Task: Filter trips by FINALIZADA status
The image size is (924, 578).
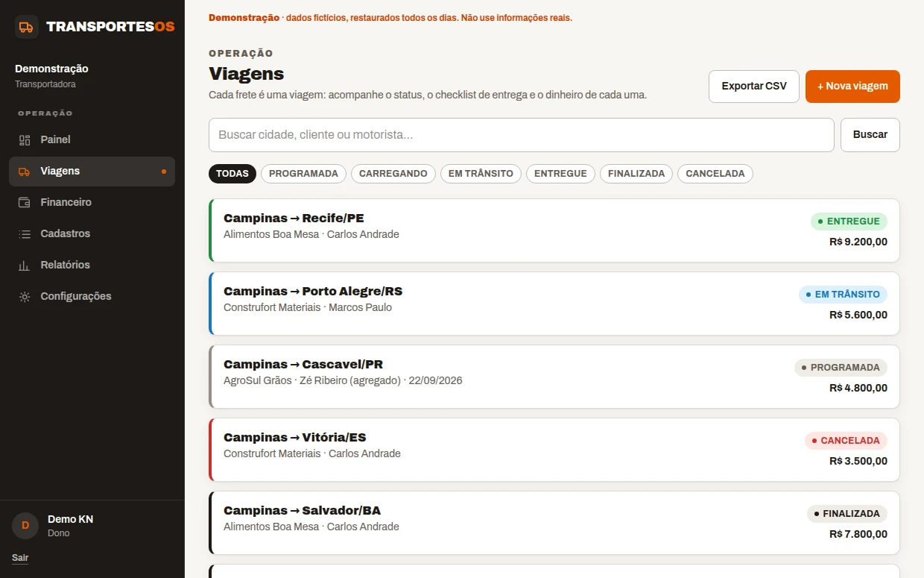Action: click(636, 174)
